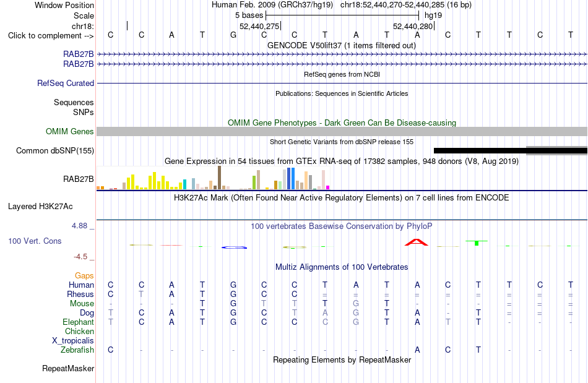Image resolution: width=588 pixels, height=383 pixels.
Task: Click the Elephant species label
Action: click(78, 322)
